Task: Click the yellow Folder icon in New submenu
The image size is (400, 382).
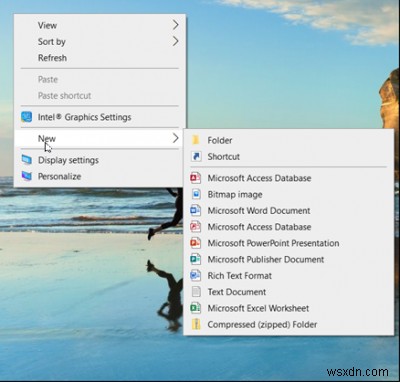Action: tap(196, 140)
